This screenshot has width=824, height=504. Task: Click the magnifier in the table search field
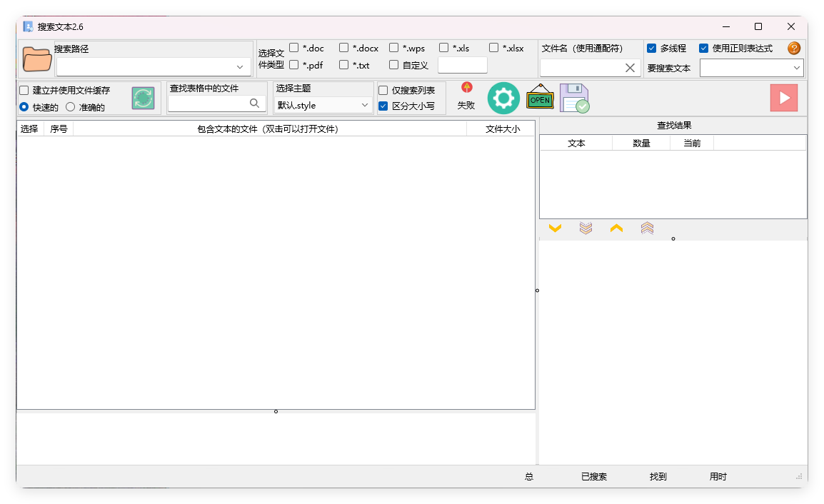[255, 103]
